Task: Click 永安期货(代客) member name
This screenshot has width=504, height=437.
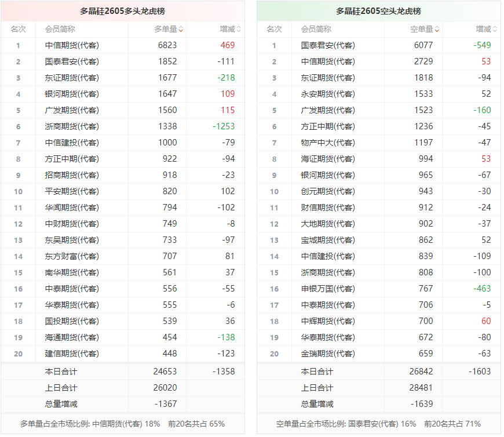Action: [328, 94]
